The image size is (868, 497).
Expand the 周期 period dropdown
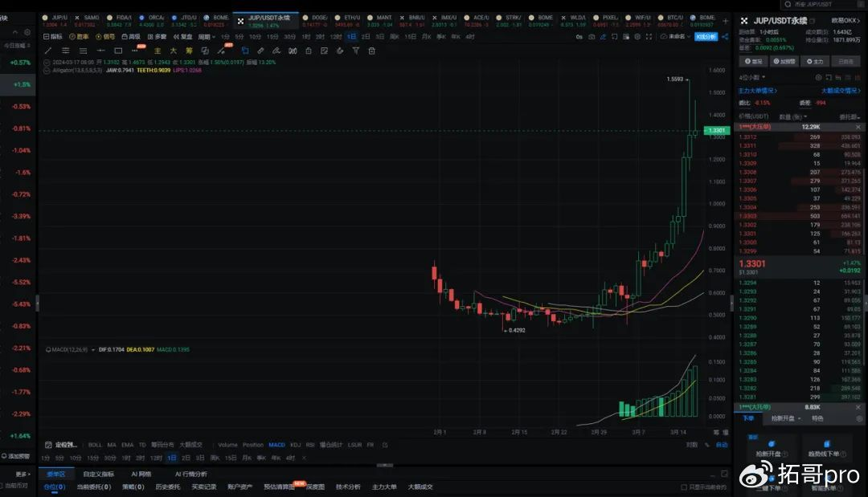[207, 37]
